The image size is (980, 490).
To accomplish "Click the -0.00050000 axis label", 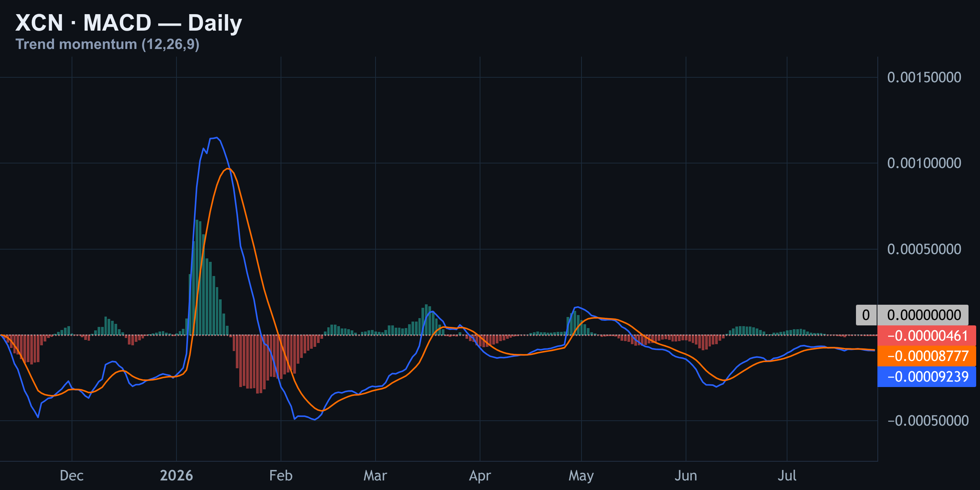I will [928, 421].
